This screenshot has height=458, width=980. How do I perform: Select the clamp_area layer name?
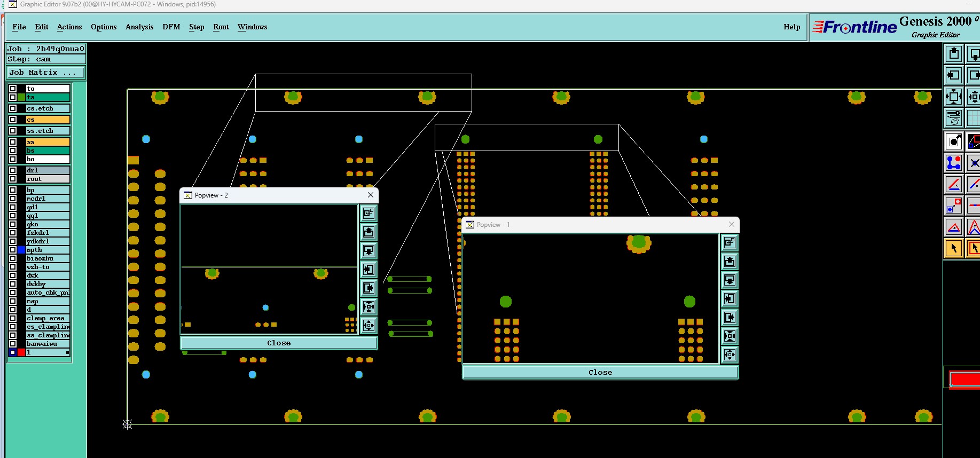click(48, 318)
